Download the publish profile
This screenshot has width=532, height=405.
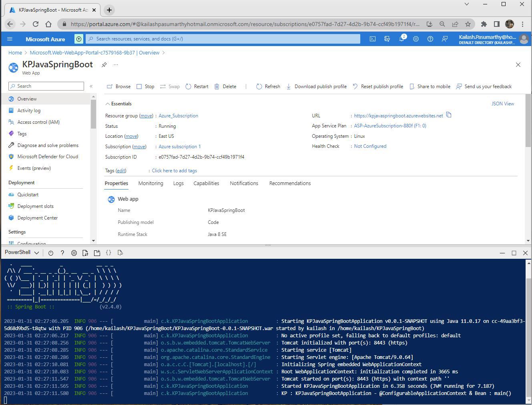coord(316,87)
